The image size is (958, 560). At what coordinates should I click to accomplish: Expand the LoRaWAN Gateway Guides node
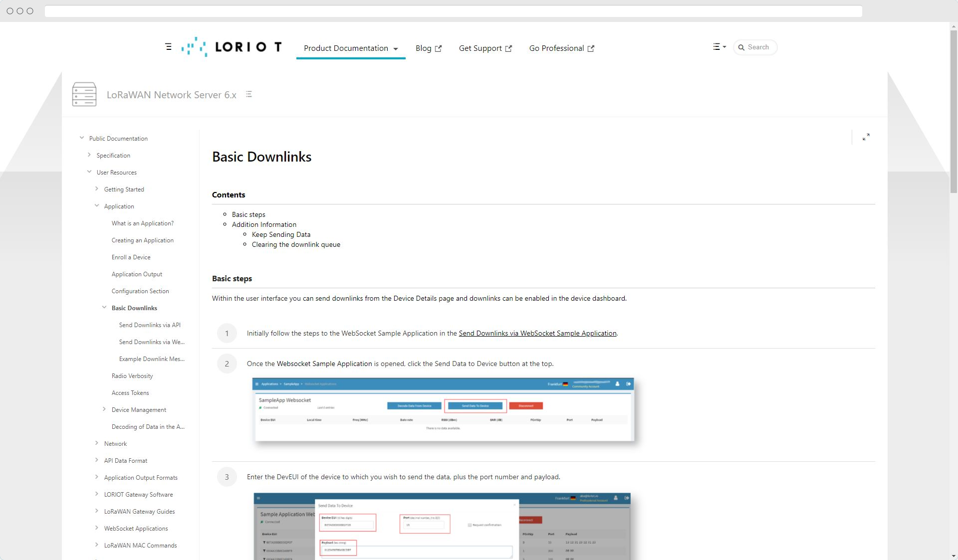coord(97,511)
